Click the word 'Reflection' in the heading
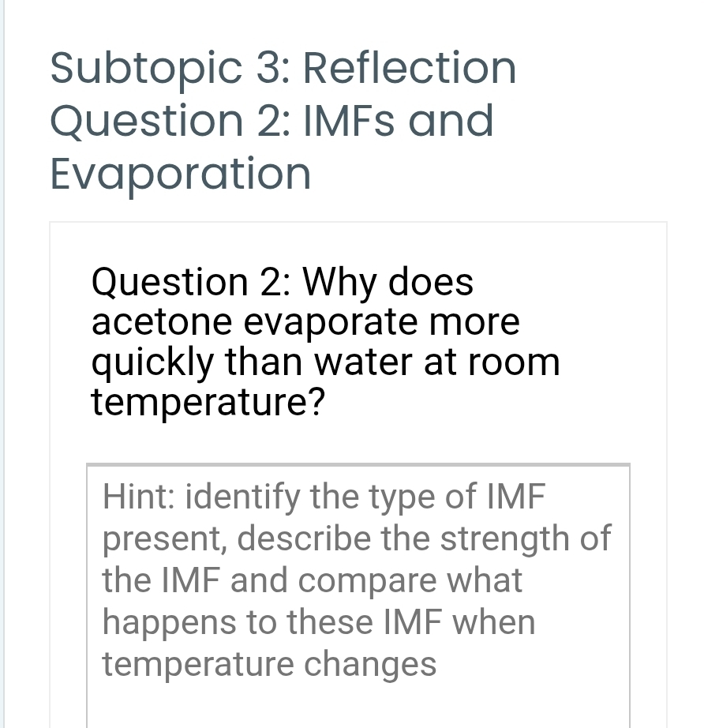The height and width of the screenshot is (728, 704). tap(410, 68)
